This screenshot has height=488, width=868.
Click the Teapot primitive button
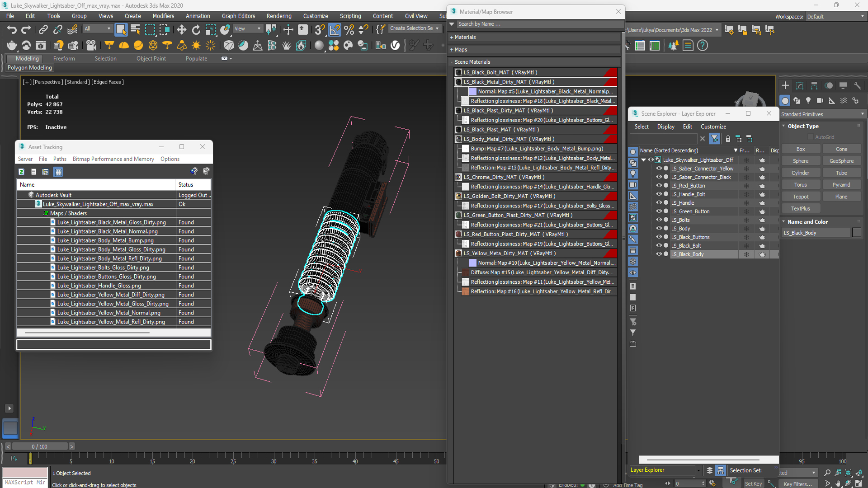coord(801,197)
